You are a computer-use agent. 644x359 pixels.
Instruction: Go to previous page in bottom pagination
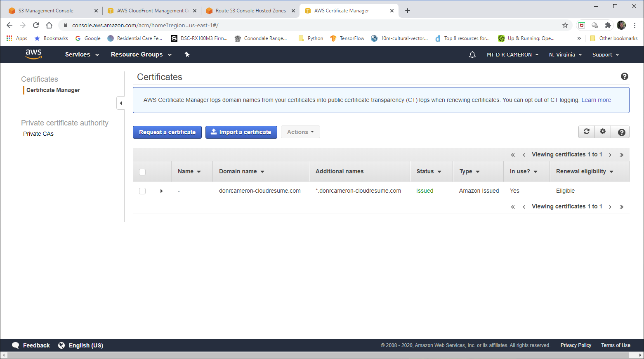[524, 207]
